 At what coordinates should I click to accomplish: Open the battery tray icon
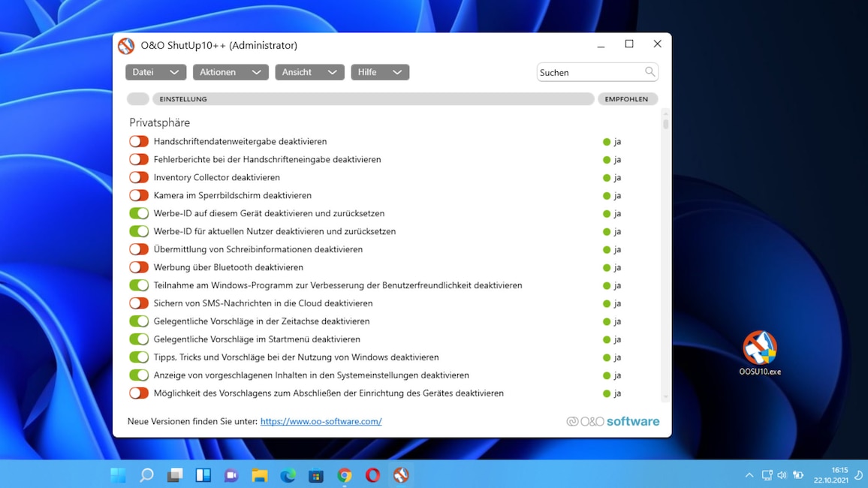pyautogui.click(x=798, y=475)
